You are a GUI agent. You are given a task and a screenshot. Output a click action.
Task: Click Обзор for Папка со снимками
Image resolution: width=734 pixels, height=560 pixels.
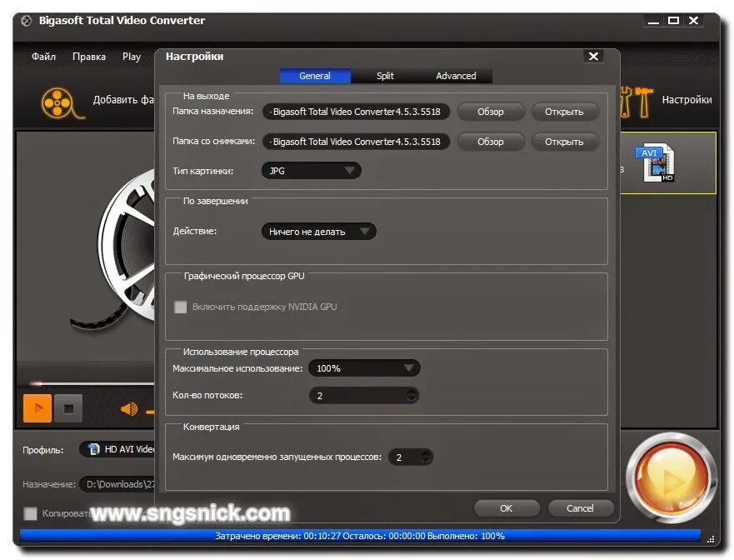click(x=491, y=142)
